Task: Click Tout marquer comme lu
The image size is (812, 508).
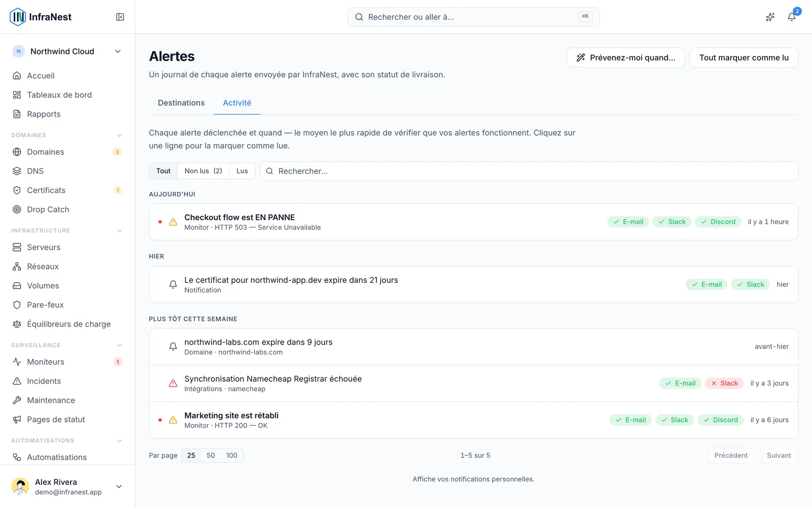Action: coord(744,58)
